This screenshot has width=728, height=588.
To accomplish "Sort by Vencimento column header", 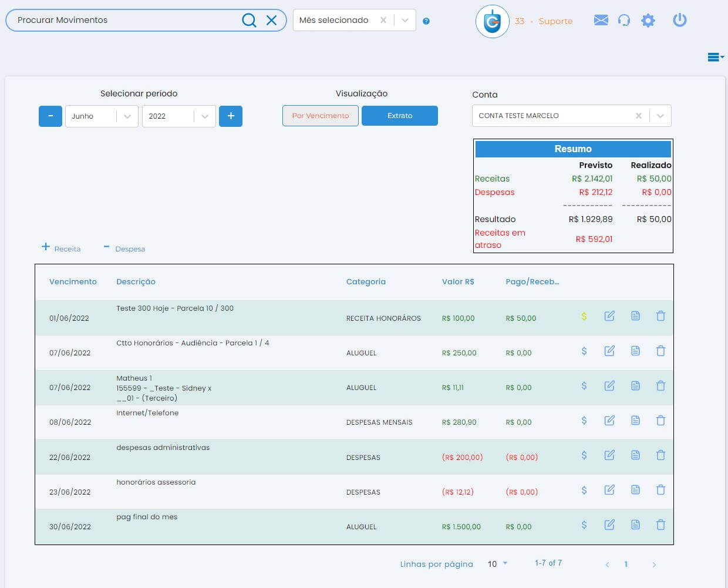I will click(x=73, y=281).
